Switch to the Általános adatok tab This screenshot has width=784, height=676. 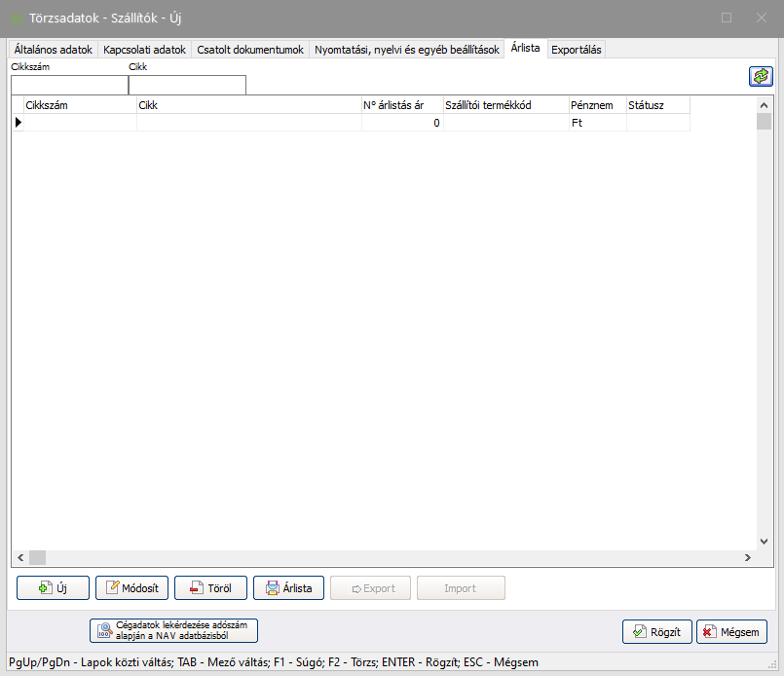(54, 50)
